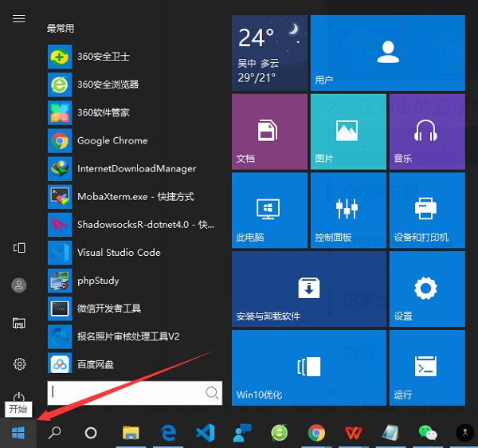Click the Power icon in the sidebar

pos(20,397)
